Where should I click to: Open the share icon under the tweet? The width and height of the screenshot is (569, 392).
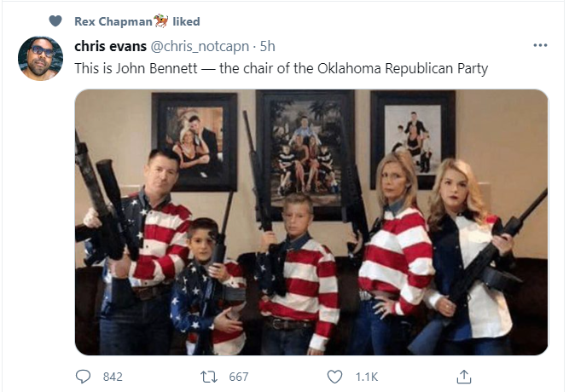(x=465, y=376)
